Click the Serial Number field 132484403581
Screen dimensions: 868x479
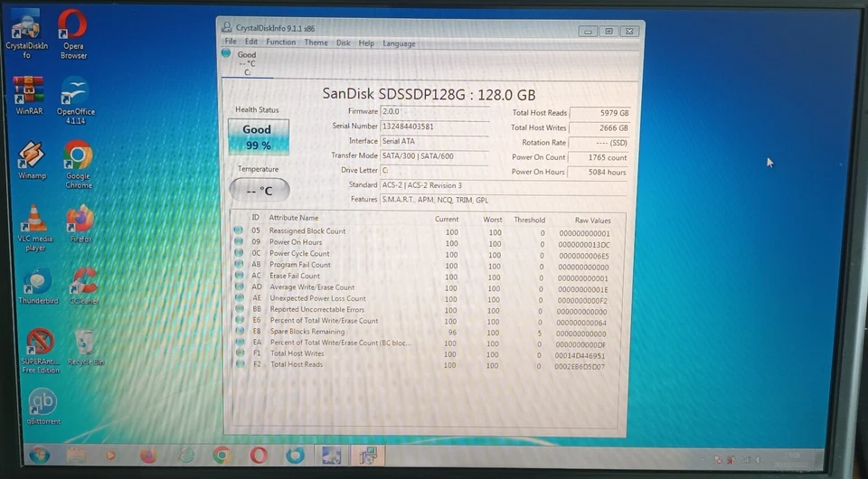coord(435,127)
